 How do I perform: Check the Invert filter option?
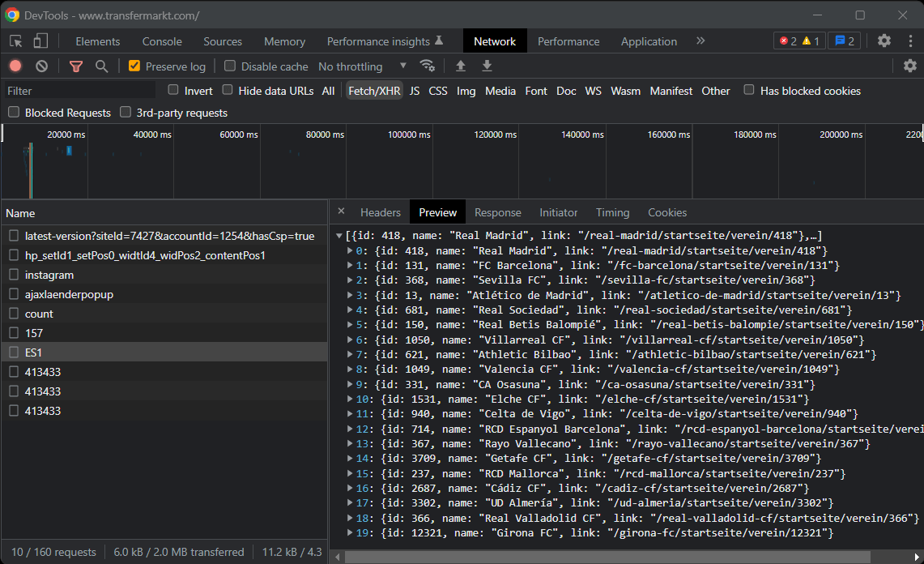coord(173,90)
